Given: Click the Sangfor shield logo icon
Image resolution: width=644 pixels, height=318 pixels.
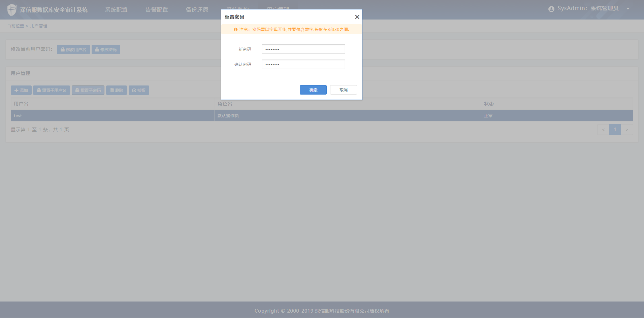Looking at the screenshot, I should tap(12, 10).
